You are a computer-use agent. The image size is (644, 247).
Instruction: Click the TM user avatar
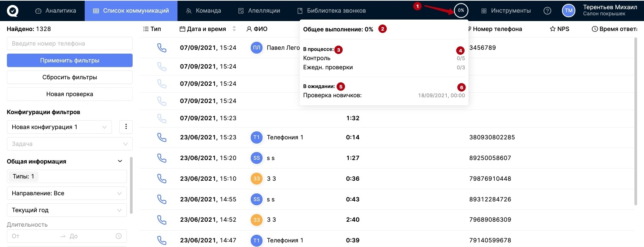(x=568, y=11)
